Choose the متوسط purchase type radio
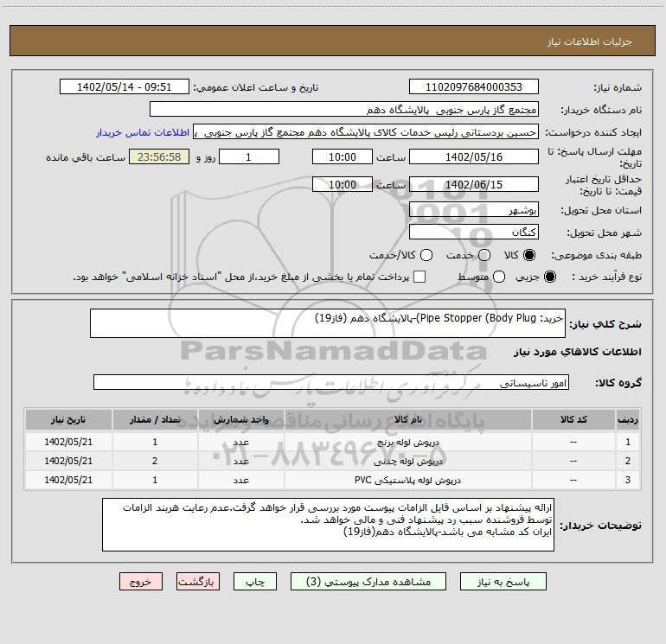This screenshot has height=644, width=666. (499, 277)
